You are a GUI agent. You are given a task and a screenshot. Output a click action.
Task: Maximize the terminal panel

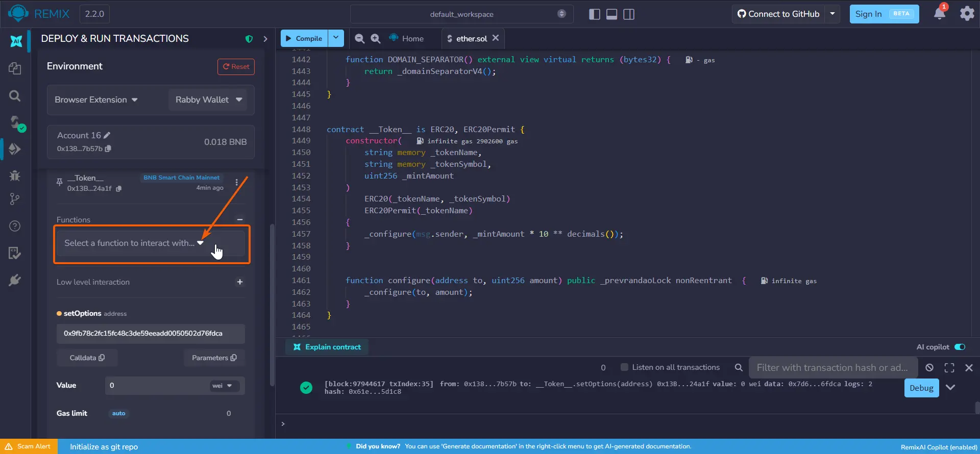[x=949, y=367]
